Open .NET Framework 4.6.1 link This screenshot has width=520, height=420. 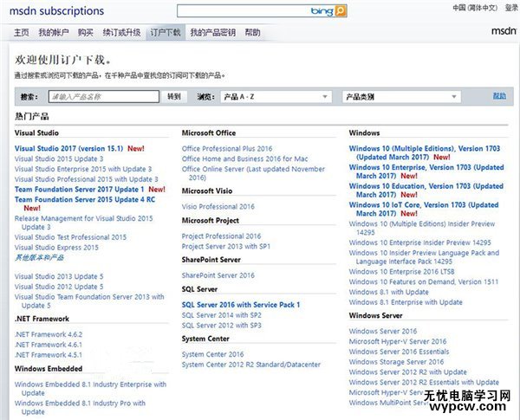(49, 345)
